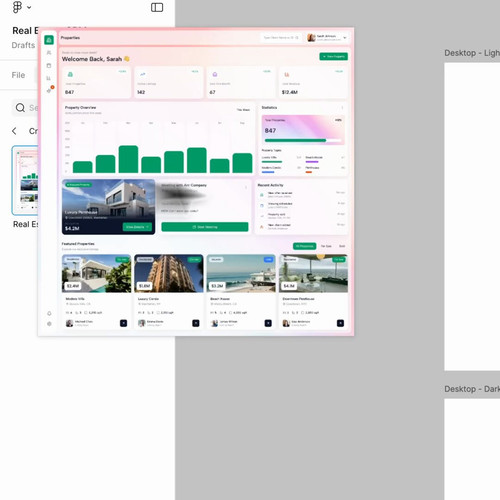
Task: Click the dark action button on Downtown Penthouse card
Action: tap(340, 323)
